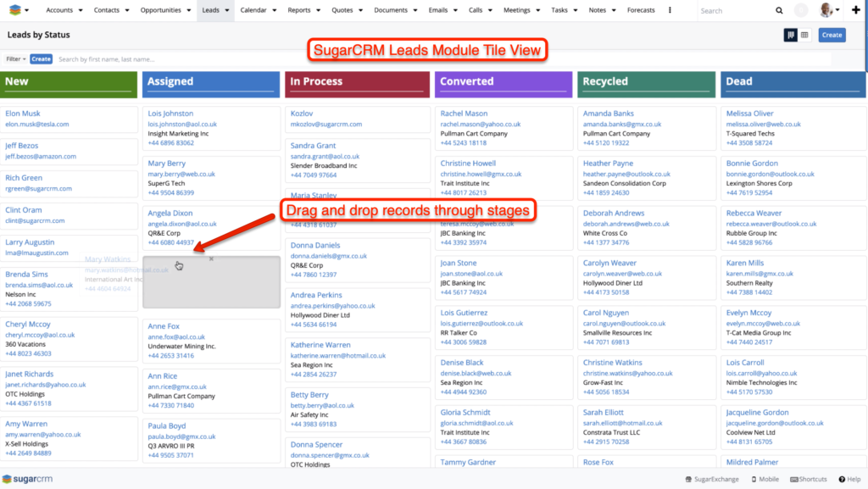Click the small Create button beside Filter
This screenshot has width=868, height=489.
(41, 59)
